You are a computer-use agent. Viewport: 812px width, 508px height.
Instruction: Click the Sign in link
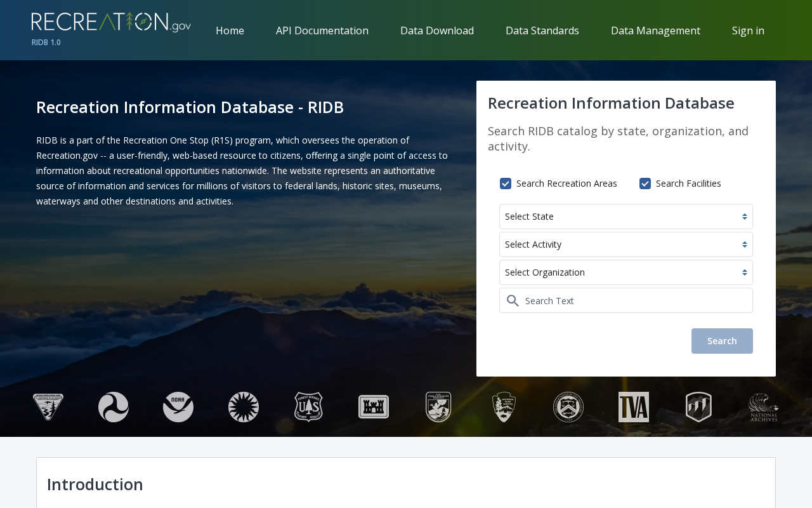coord(748,30)
